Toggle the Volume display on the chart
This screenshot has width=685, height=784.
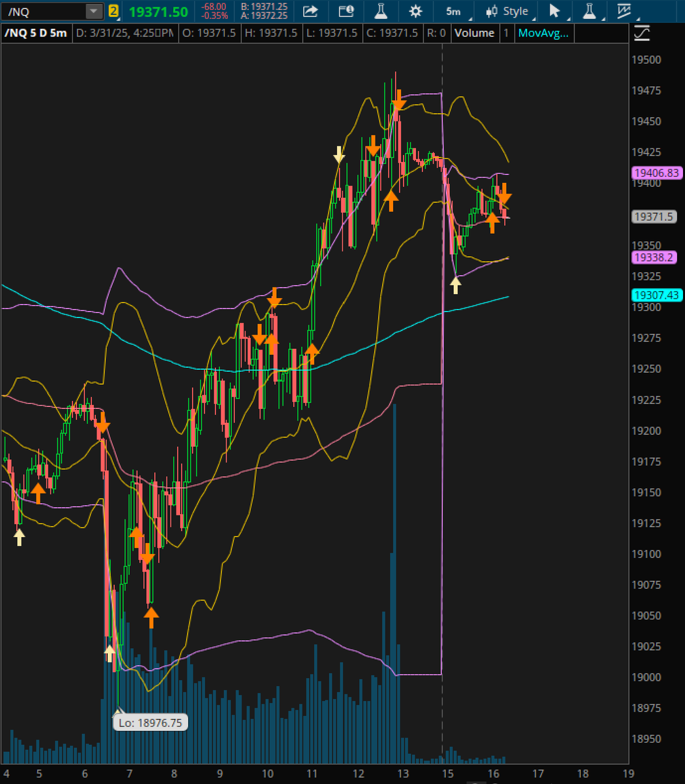[475, 33]
